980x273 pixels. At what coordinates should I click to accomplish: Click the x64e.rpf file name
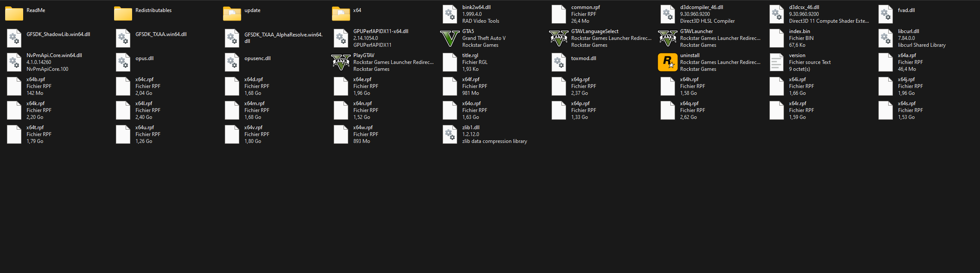(362, 79)
